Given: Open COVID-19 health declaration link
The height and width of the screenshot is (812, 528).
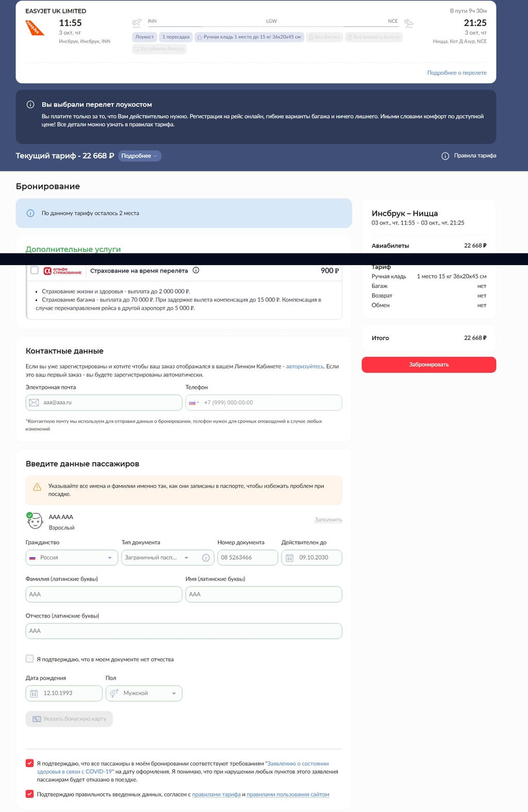Looking at the screenshot, I should (183, 767).
